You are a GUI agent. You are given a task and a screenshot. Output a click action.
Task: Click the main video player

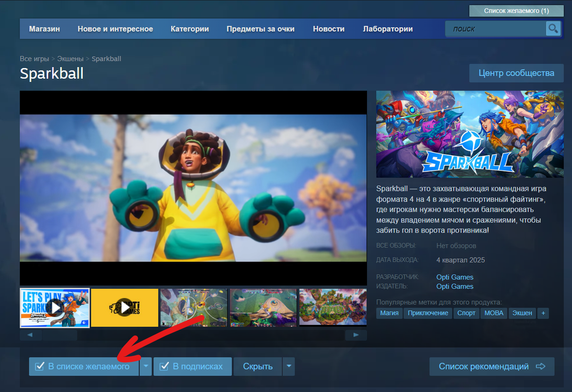click(x=193, y=188)
